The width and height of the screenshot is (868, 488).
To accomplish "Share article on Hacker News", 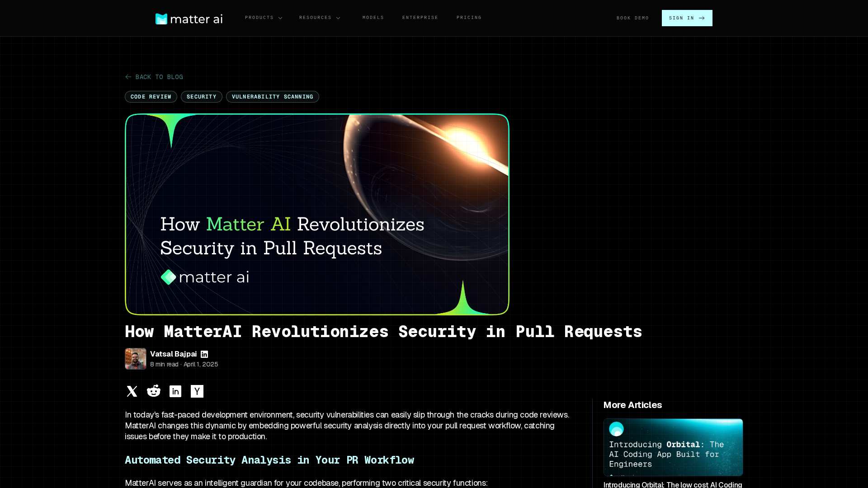I will point(197,391).
